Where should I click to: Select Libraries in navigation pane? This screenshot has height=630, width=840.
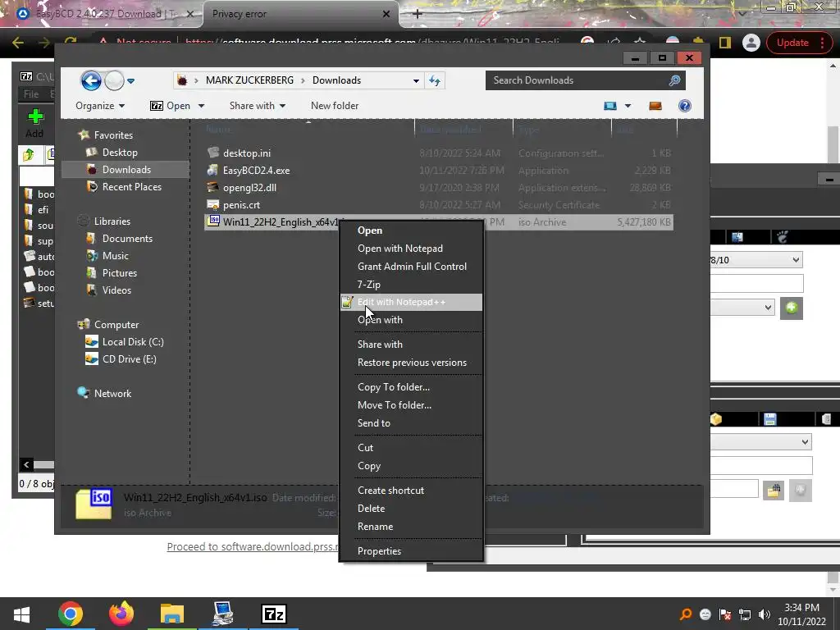tap(112, 221)
